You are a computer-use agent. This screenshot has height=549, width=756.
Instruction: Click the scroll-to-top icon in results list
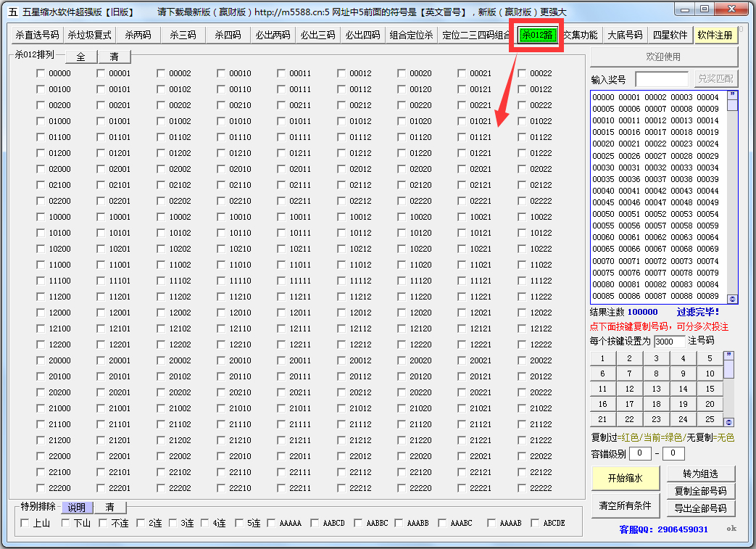[x=732, y=94]
